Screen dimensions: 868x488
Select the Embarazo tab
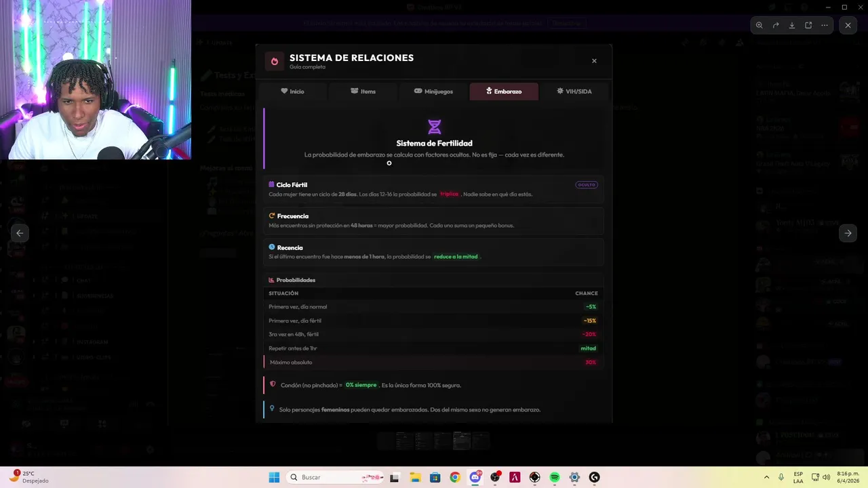[x=504, y=91]
